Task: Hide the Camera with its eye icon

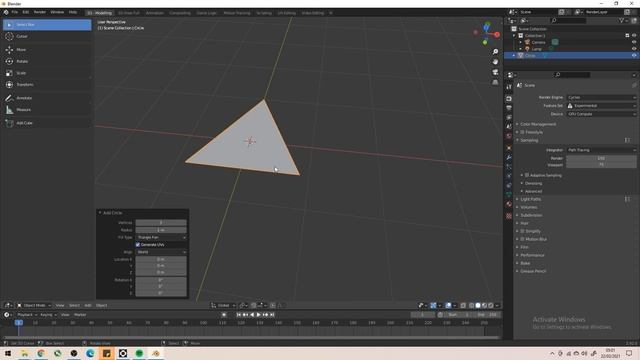Action: pos(634,42)
